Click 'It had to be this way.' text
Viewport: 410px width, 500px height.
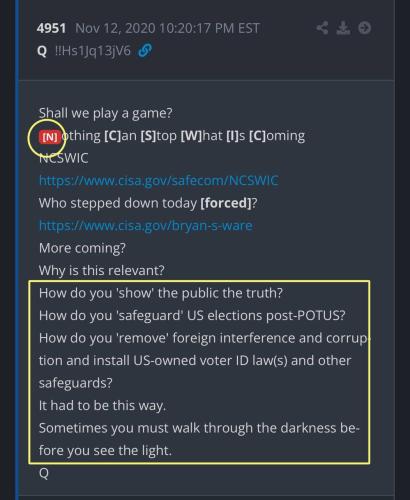tap(102, 406)
